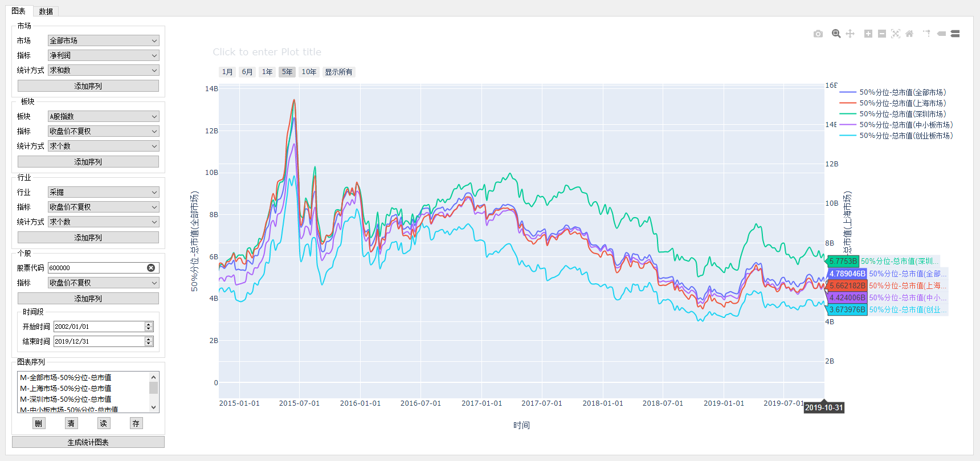Select the Zoom magnifier tool
Viewport: 980px width, 461px height.
[836, 34]
